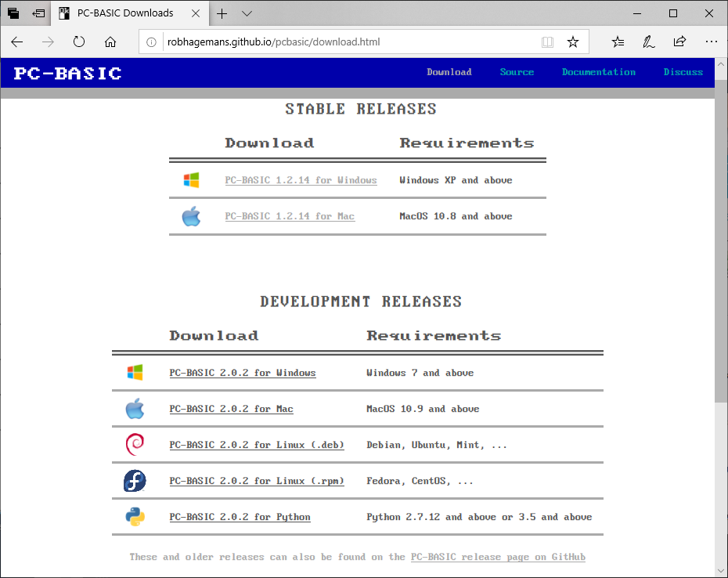Download PC-BASIC 2.0.2 for Mac
Screen dimensions: 728x578
[231, 410]
